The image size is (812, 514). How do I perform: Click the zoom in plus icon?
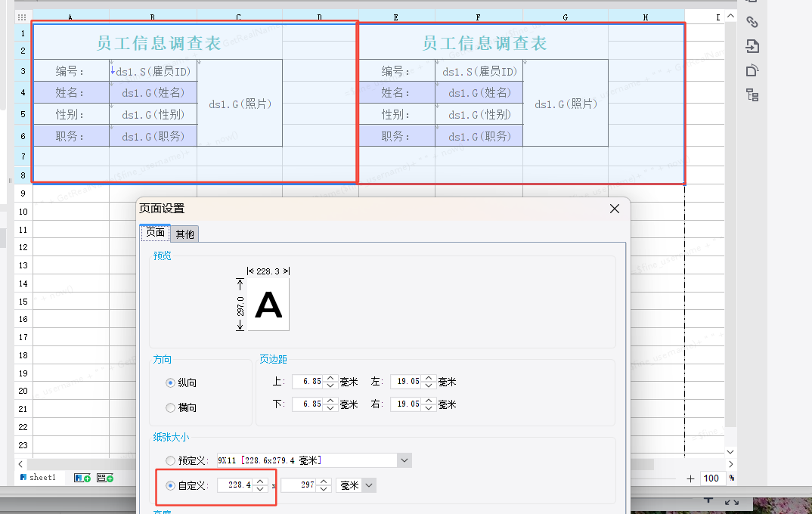coord(691,478)
